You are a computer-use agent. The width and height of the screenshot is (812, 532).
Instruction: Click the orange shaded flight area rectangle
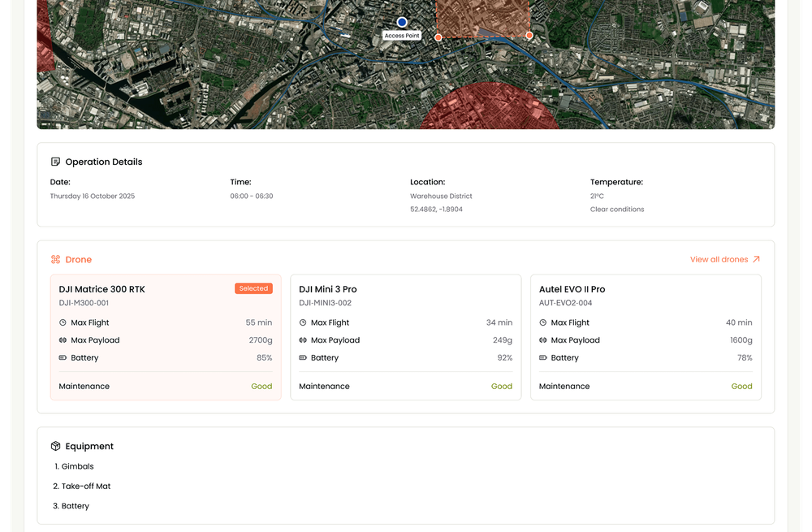coord(483,16)
